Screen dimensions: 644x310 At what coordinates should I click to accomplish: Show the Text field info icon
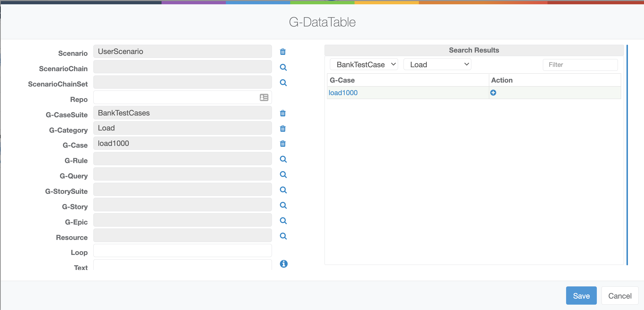coord(284,264)
